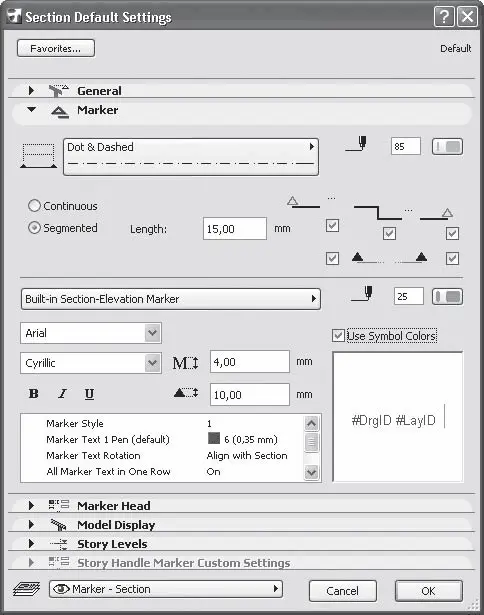The height and width of the screenshot is (615, 484).
Task: Click the layer stack icon at the bottom left
Action: coord(26,589)
